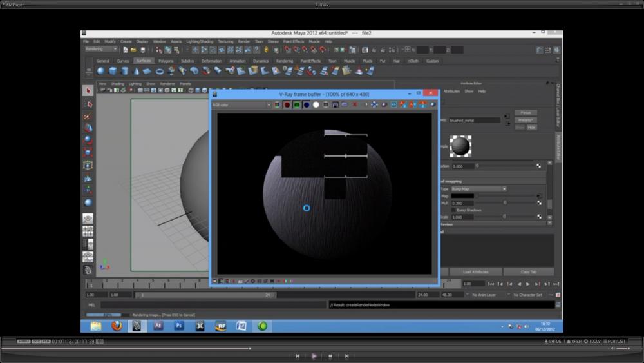Toggle the blue channel in the V-Ray frame buffer
The image size is (644, 363).
307,105
